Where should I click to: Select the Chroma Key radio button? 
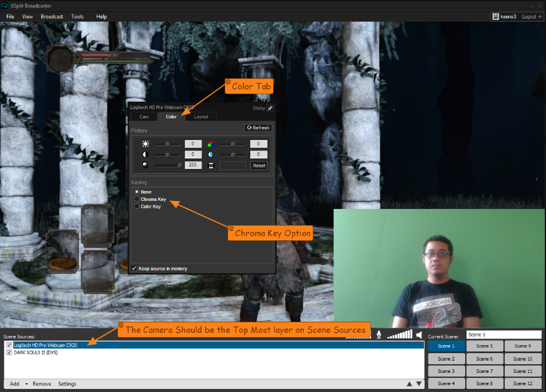(x=137, y=199)
